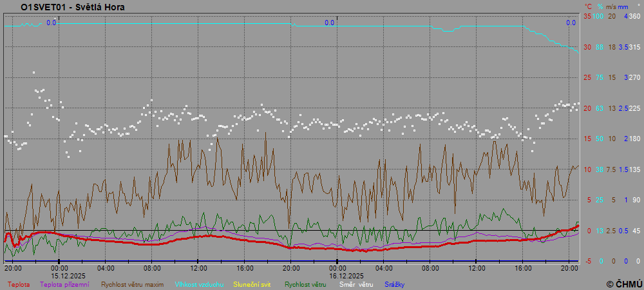
Task: Click the 360 value on wind direction axis
Action: coord(634,17)
